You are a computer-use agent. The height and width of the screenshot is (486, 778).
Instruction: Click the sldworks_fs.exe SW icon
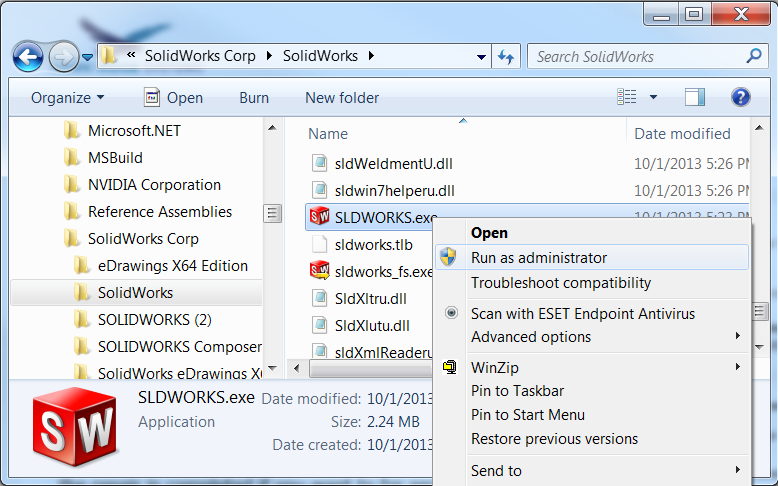320,271
